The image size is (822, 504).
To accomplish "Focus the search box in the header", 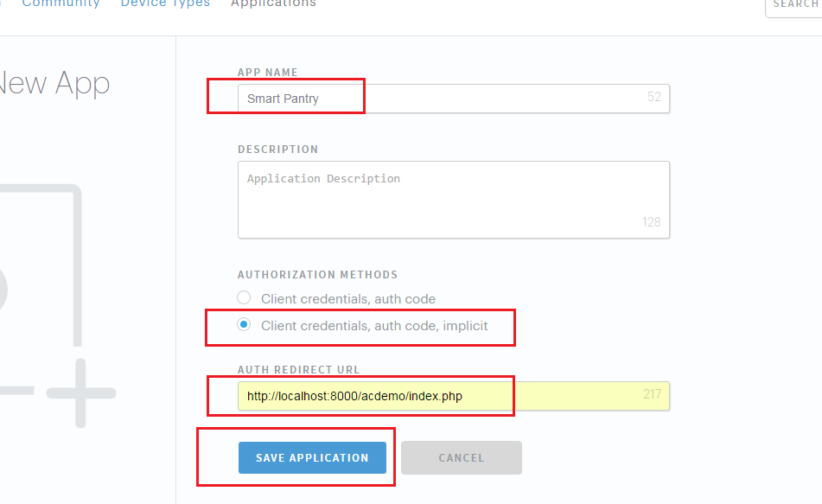I will (793, 5).
